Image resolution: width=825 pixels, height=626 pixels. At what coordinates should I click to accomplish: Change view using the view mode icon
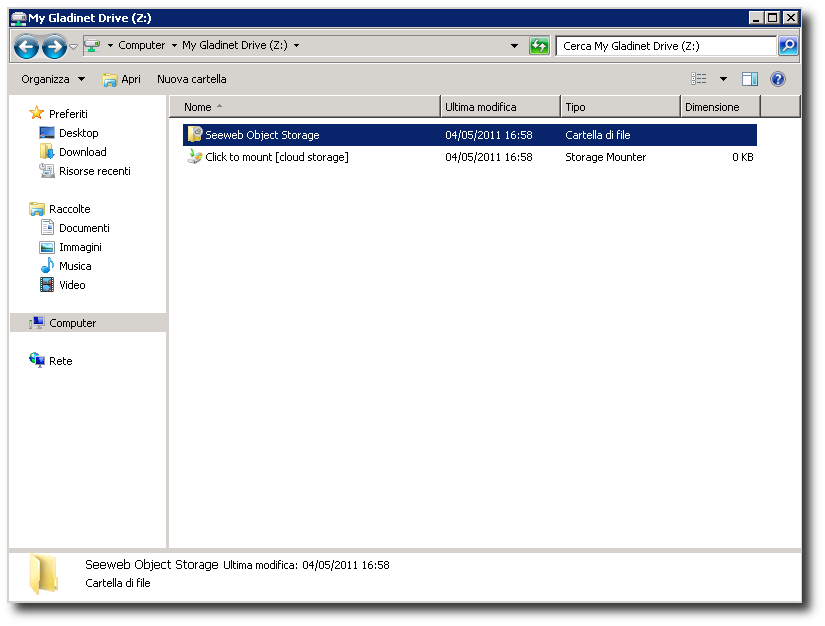(x=698, y=79)
